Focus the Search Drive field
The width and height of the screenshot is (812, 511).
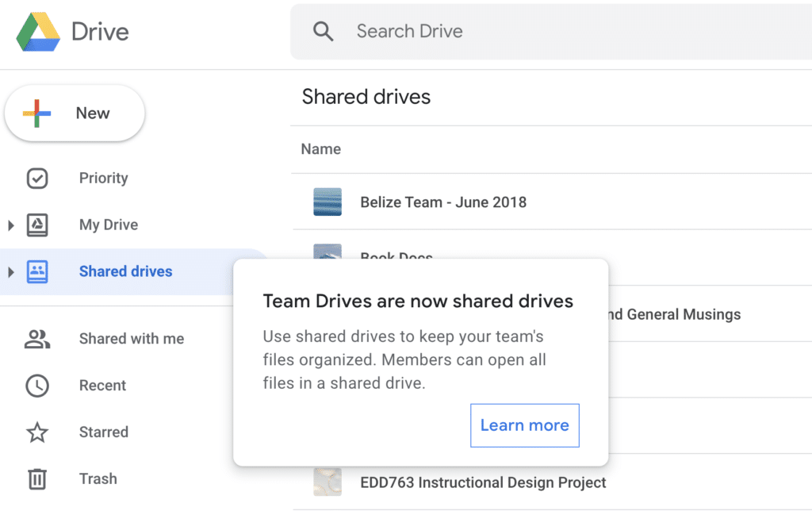(551, 32)
